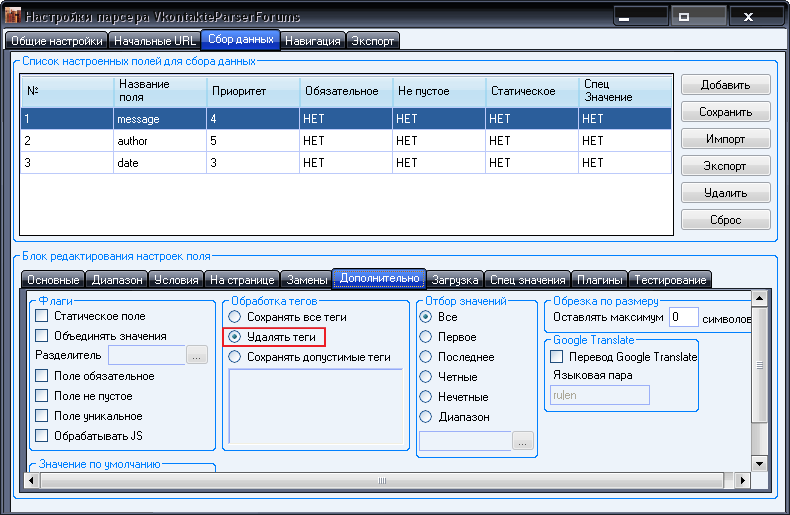Screen dimensions: 790x515
Task: Click browse button next to Разделитель field
Action: tap(196, 355)
